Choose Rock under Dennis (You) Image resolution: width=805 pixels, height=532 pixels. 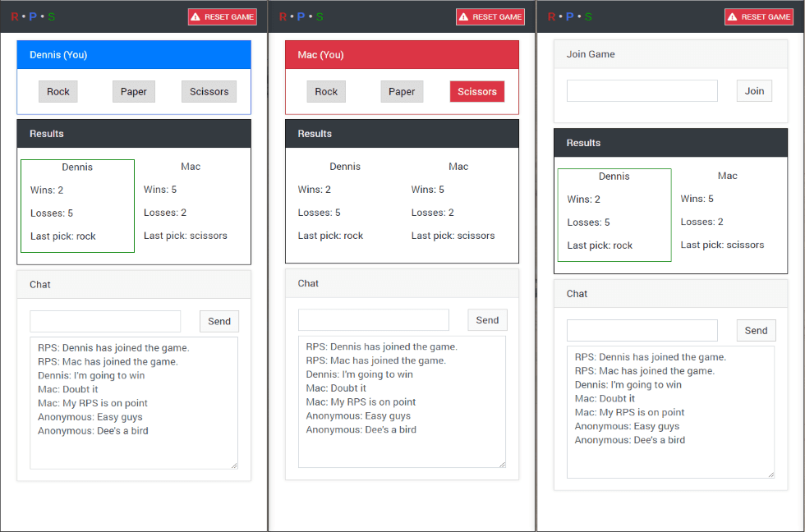58,92
